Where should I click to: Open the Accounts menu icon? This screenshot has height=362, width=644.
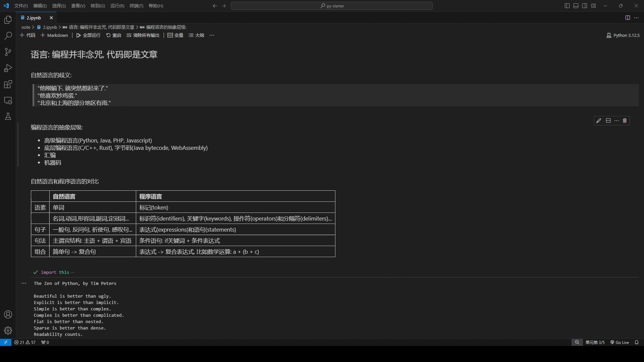(8, 314)
